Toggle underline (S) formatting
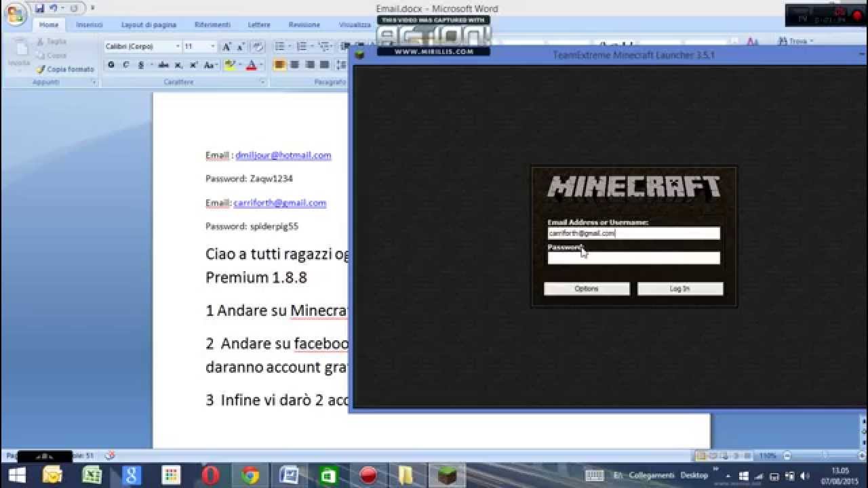Screen dimensions: 868x488 click(x=140, y=65)
